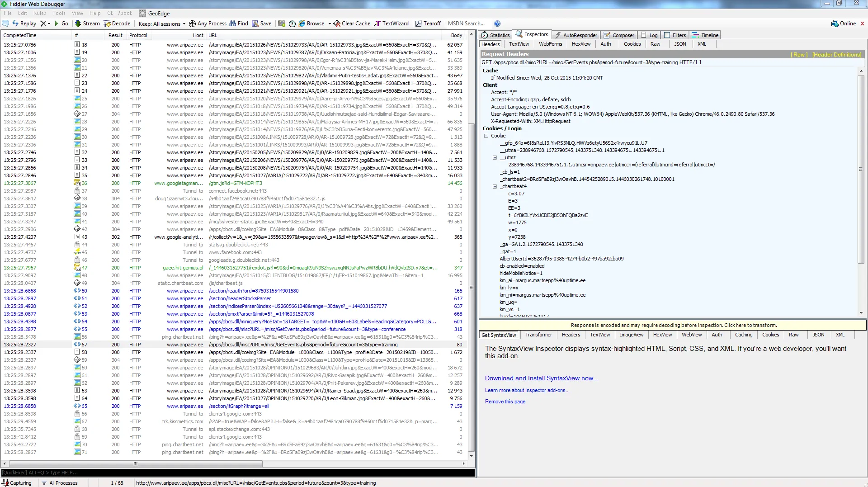Select the request WebForms inspector tab
Image resolution: width=868 pixels, height=487 pixels.
[x=550, y=44]
